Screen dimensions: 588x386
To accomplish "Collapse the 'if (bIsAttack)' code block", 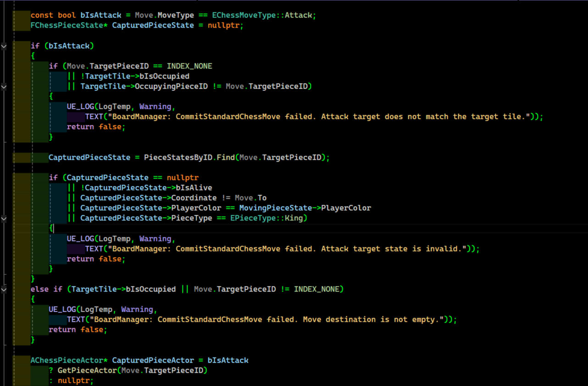I will [4, 46].
